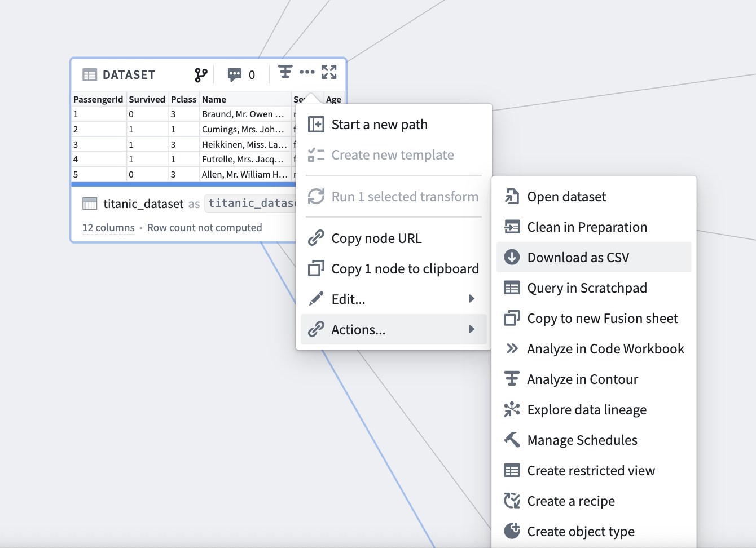Choose Open dataset in the submenu
This screenshot has width=756, height=548.
click(594, 196)
